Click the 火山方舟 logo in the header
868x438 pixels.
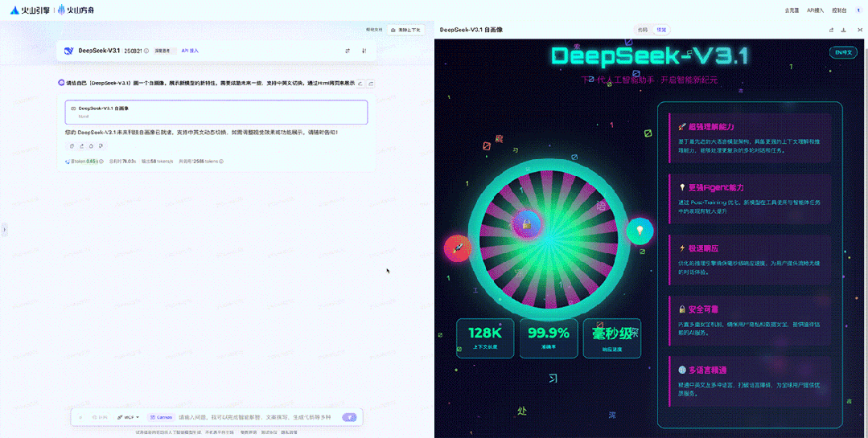76,10
